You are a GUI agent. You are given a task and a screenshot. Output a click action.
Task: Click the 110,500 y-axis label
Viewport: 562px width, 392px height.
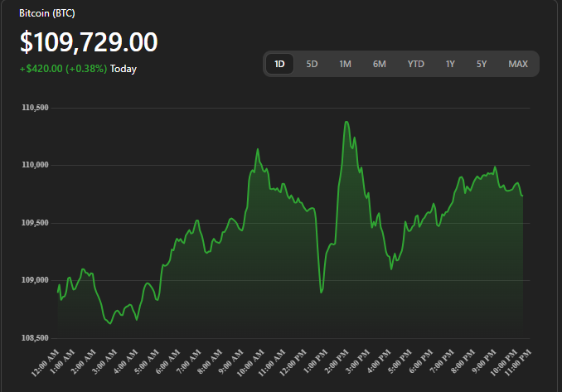pos(35,108)
